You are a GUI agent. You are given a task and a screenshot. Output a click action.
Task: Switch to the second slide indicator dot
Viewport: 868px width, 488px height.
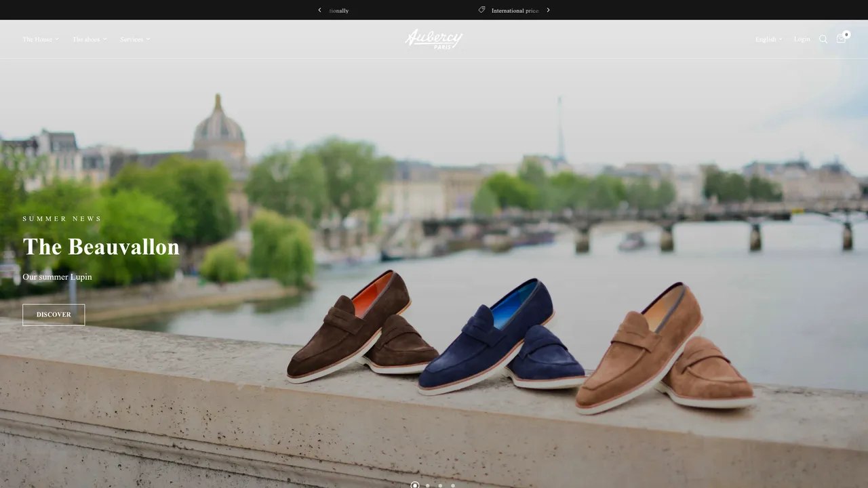pos(427,485)
